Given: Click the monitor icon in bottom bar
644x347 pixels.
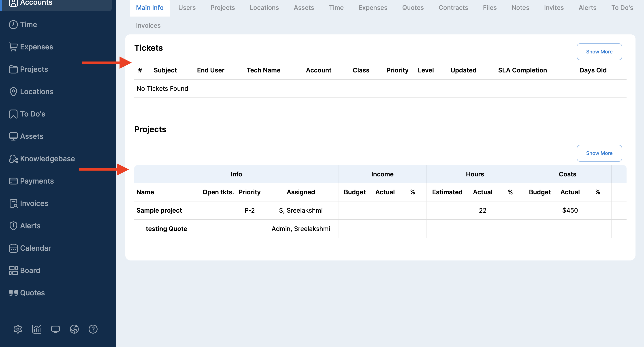Looking at the screenshot, I should [x=55, y=329].
